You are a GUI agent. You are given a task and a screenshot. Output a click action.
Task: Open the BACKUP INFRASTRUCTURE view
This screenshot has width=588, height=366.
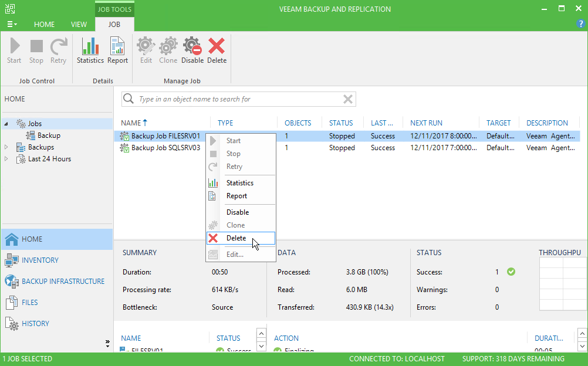pyautogui.click(x=57, y=282)
